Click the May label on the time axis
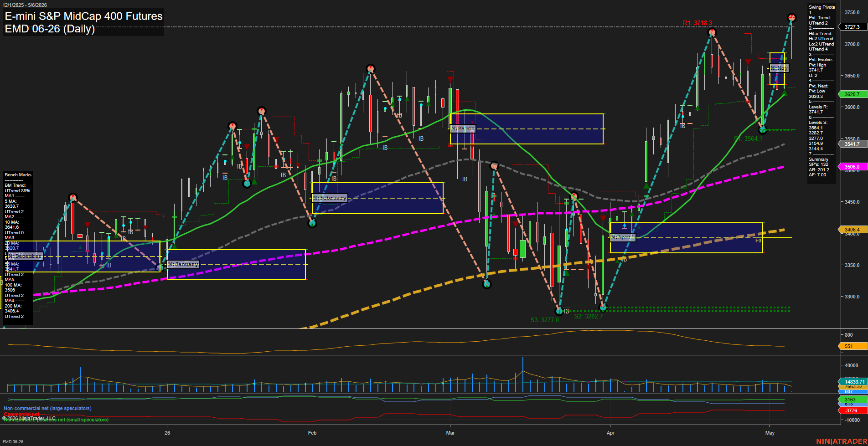The height and width of the screenshot is (446, 868). [x=770, y=433]
